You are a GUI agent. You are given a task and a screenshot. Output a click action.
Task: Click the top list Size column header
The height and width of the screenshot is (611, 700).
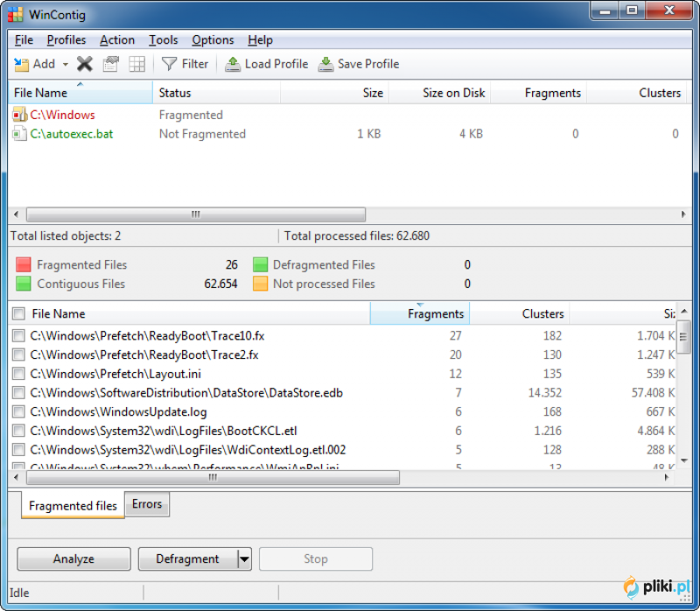tap(334, 93)
